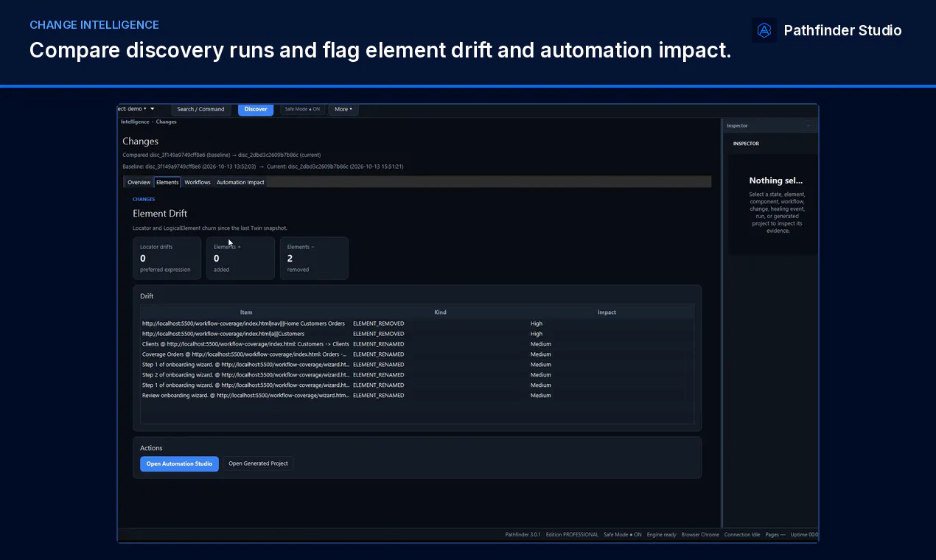936x560 pixels.
Task: Click the Open Generated Project button
Action: click(258, 463)
